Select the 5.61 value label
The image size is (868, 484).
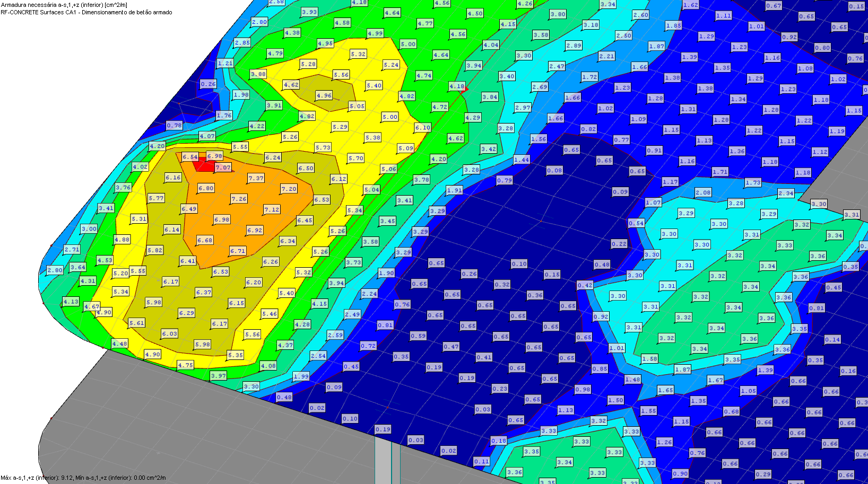pos(137,322)
